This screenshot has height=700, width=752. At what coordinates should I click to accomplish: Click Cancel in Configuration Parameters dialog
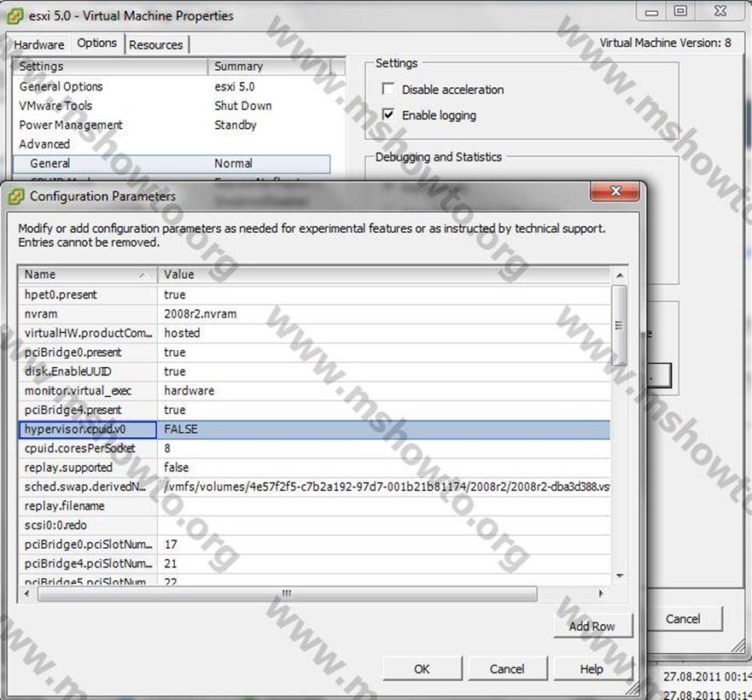[507, 668]
